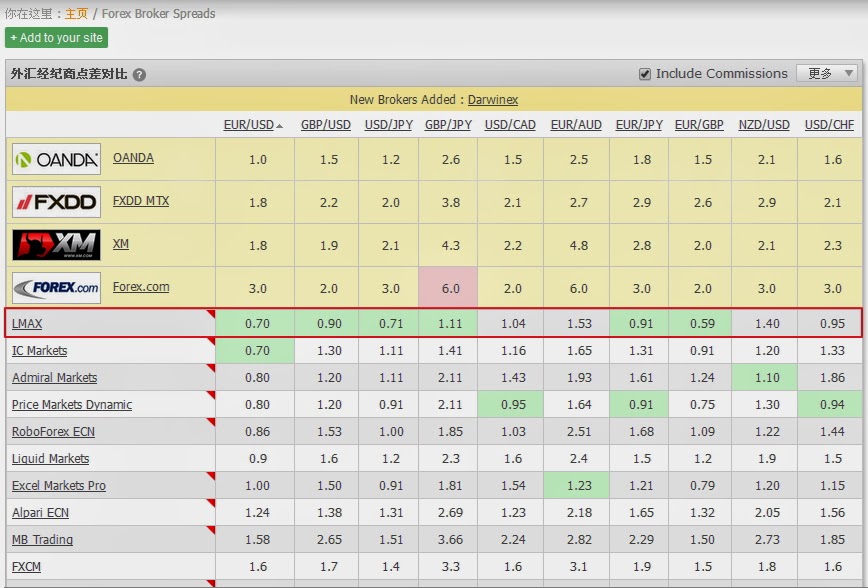Click Liquid Markets EUR/USD value 0.9
This screenshot has height=588, width=868.
pyautogui.click(x=258, y=459)
